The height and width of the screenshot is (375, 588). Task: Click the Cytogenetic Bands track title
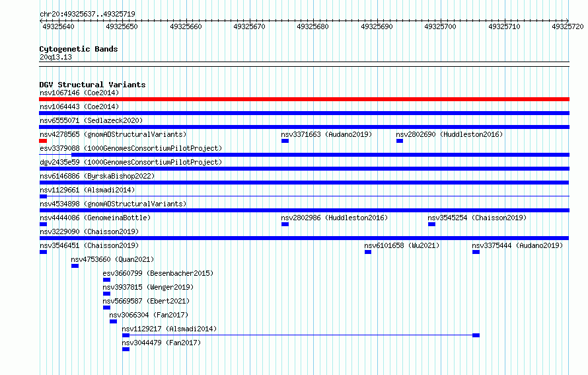point(79,49)
